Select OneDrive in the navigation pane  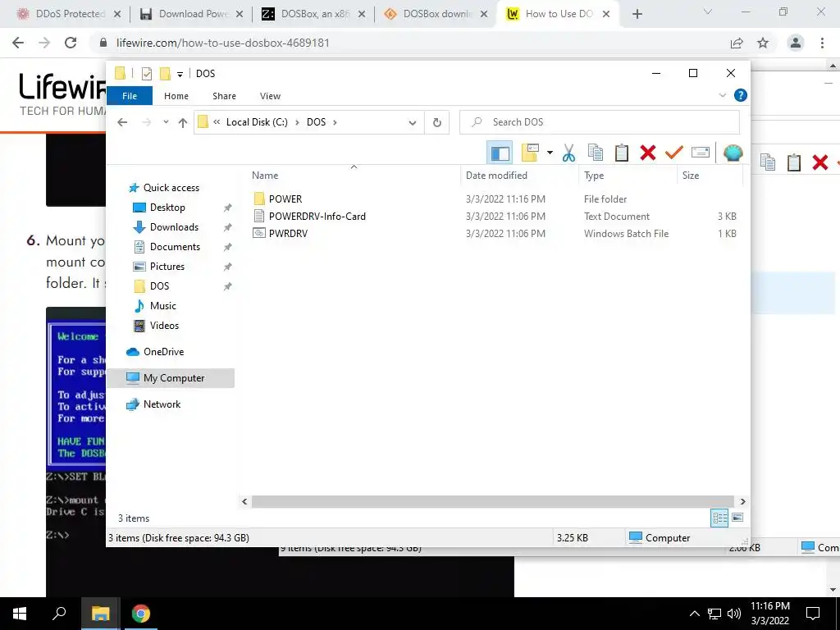pos(163,351)
